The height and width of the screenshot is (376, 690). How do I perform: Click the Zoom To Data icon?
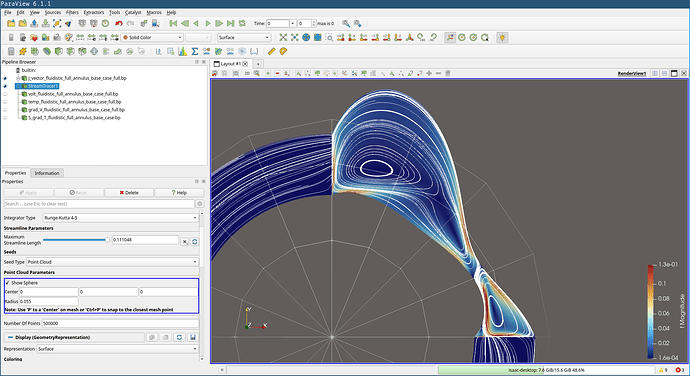[294, 37]
